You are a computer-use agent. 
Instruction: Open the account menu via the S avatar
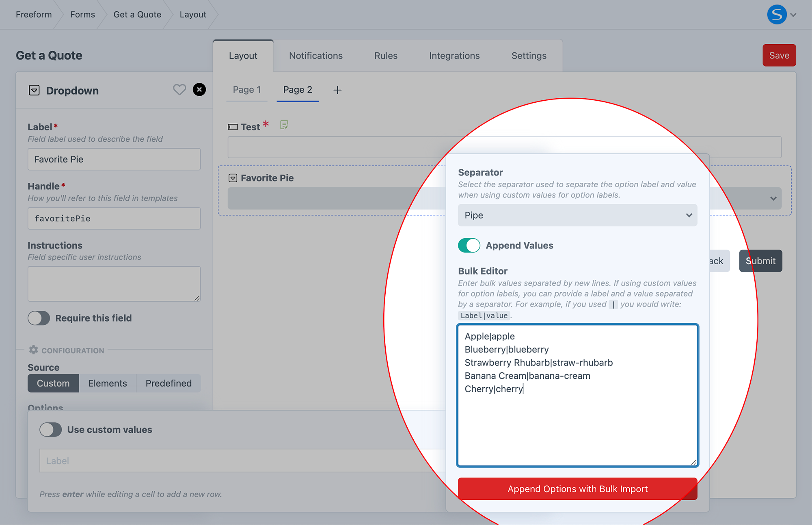(777, 15)
